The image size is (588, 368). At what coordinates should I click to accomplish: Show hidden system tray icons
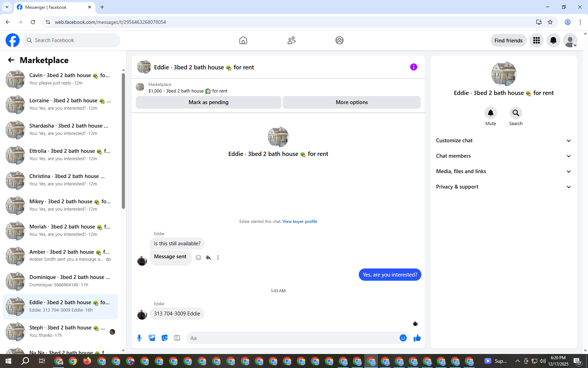(x=518, y=361)
